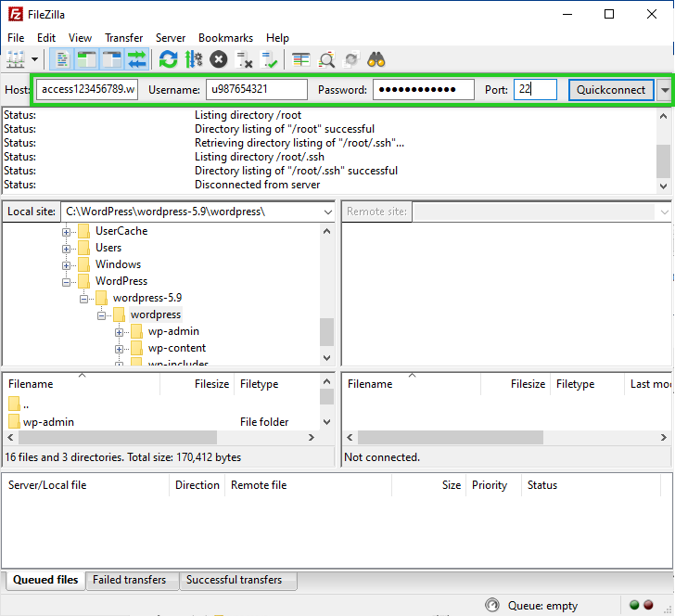Viewport: 675px width, 616px height.
Task: Toggle transfer queue display icon
Action: click(x=137, y=60)
